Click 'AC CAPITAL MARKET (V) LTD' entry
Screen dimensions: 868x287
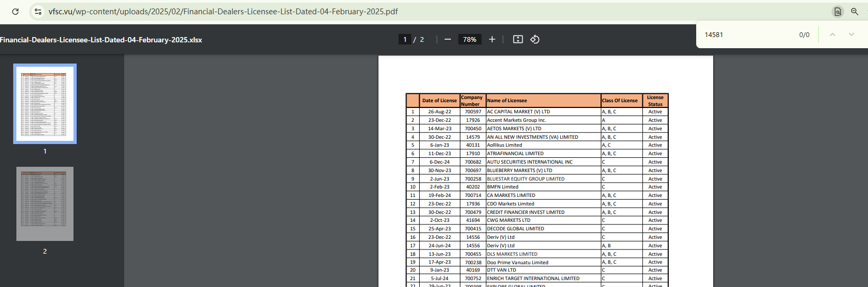point(518,112)
